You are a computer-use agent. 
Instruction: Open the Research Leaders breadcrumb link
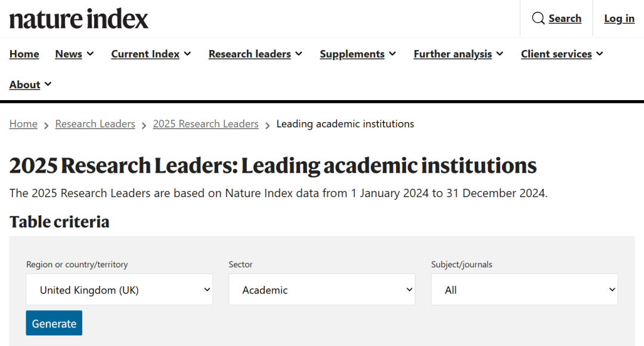(x=95, y=124)
